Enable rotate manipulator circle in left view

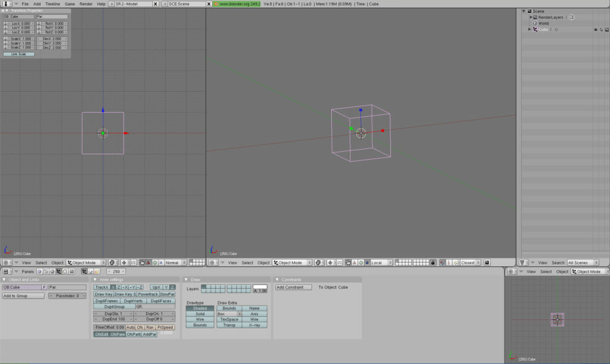tap(155, 263)
